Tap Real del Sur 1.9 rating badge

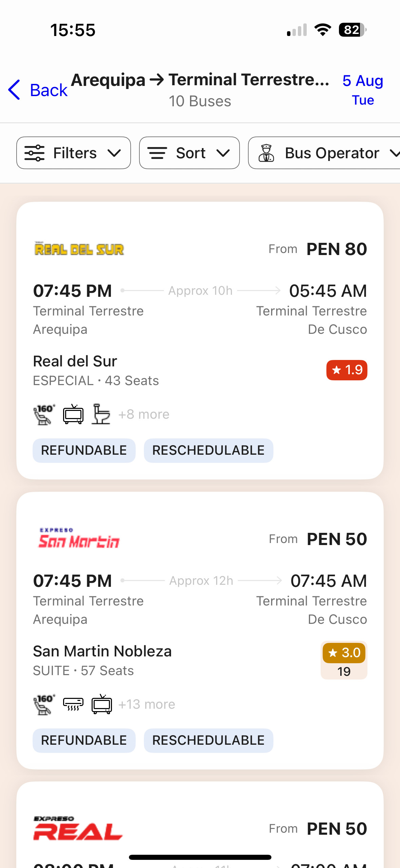tap(346, 370)
